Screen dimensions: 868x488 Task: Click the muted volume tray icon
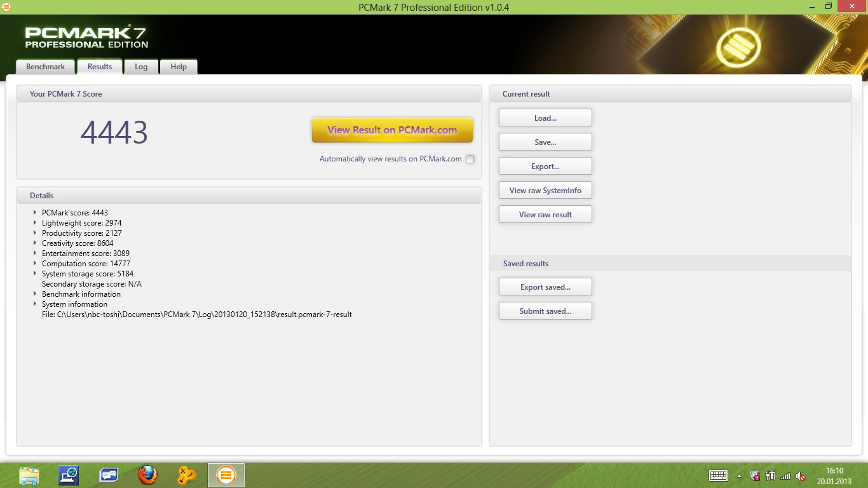coord(801,476)
